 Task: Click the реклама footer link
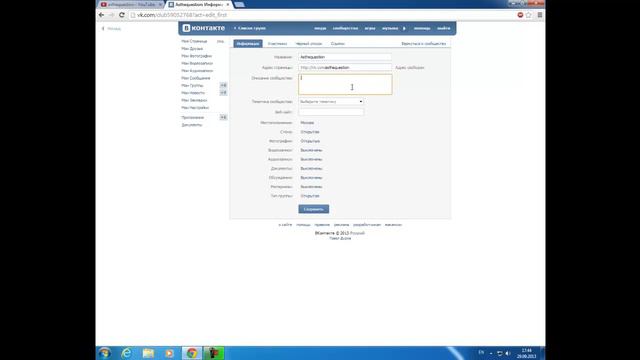point(341,224)
